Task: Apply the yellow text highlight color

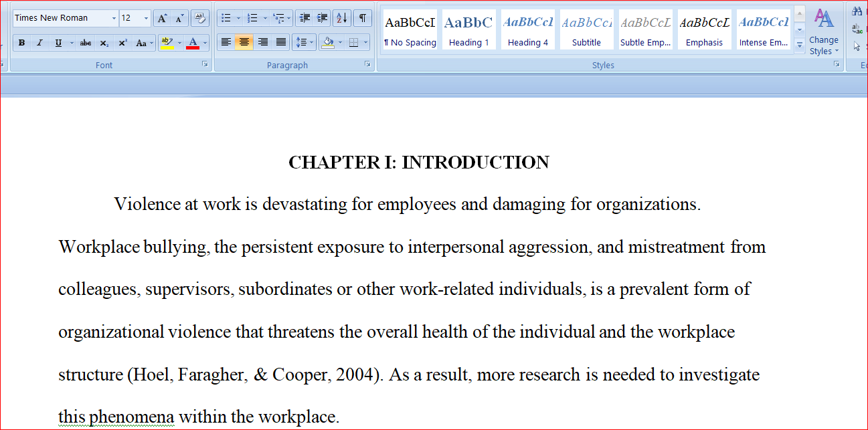Action: click(167, 43)
